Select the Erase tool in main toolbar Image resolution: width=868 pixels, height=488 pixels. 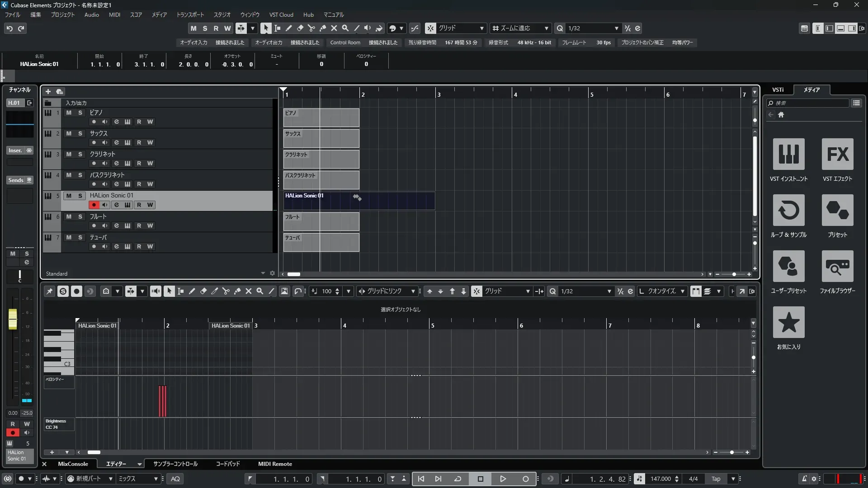pos(300,28)
